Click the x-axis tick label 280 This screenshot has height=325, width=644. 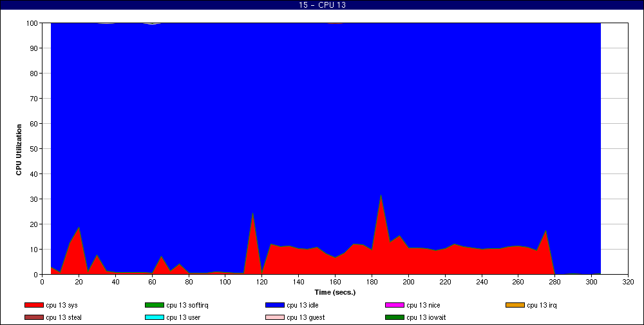click(x=555, y=282)
